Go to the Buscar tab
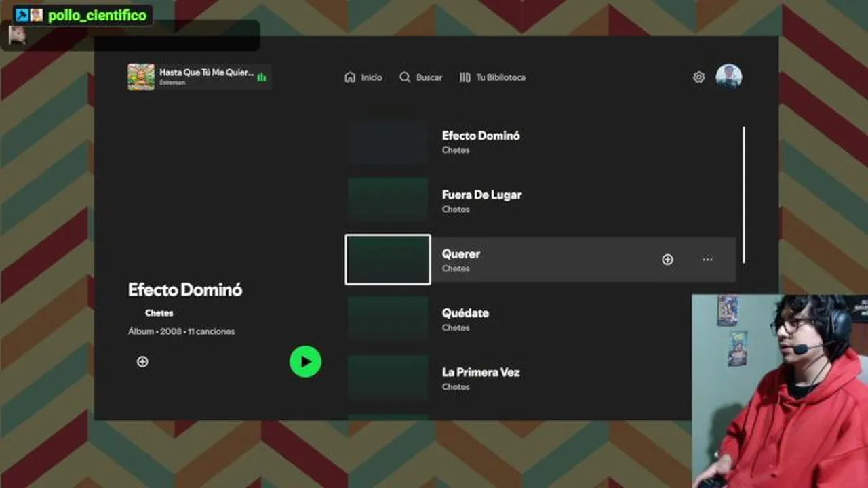 420,77
